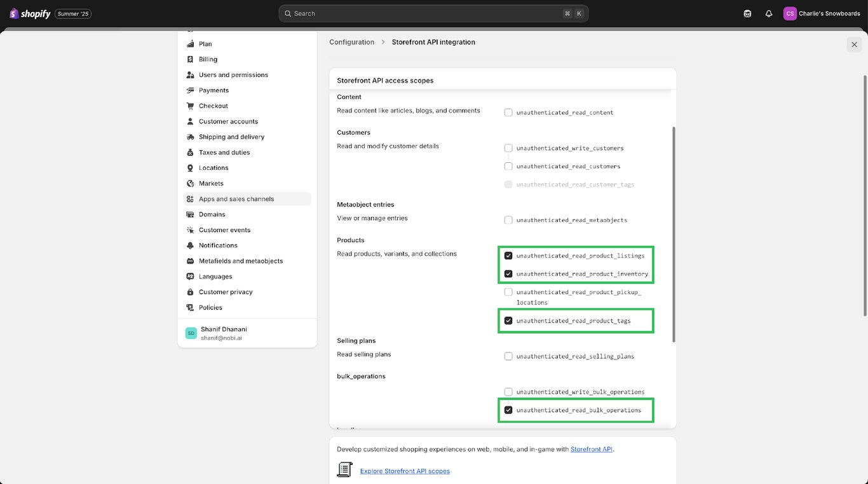The height and width of the screenshot is (484, 868).
Task: Open Checkout settings
Action: point(247,106)
